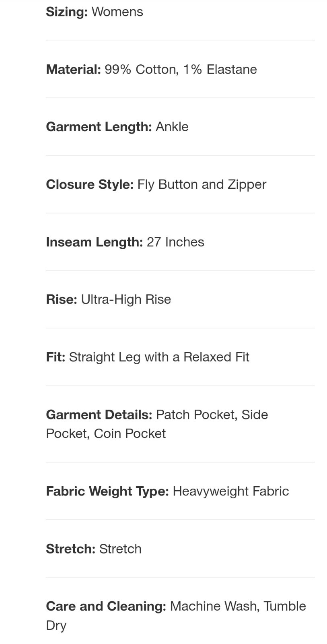Click '99% Cotton, 1% Elastane' text

[x=181, y=69]
